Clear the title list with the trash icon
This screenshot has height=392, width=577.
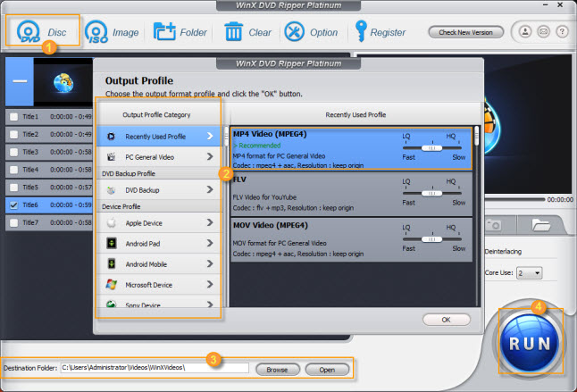pyautogui.click(x=233, y=31)
